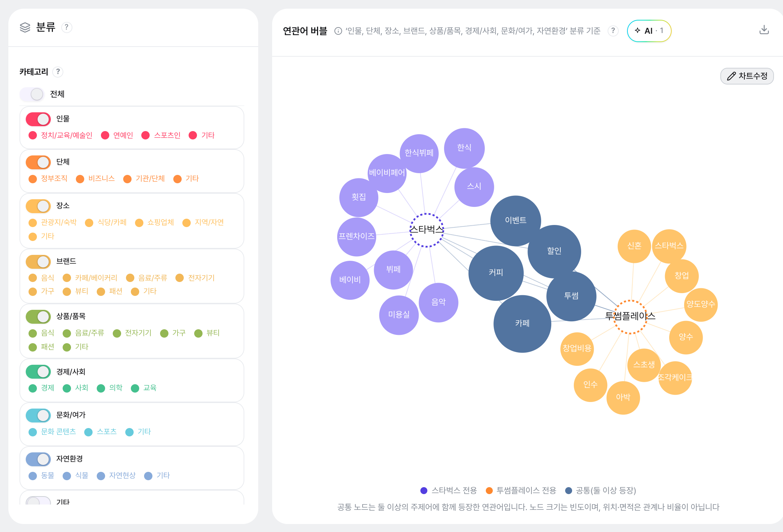Switch off the 경제/사회 toggle
This screenshot has height=532, width=783.
(x=38, y=372)
